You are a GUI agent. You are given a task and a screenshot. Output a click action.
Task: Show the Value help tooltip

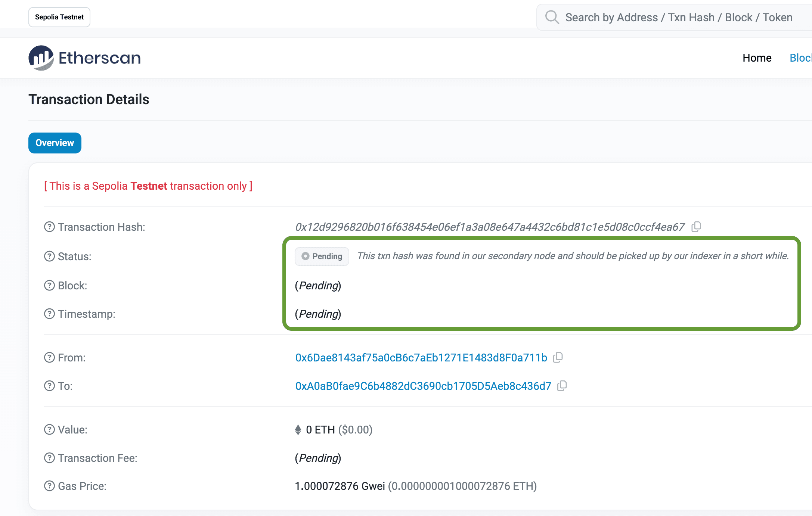coord(49,429)
